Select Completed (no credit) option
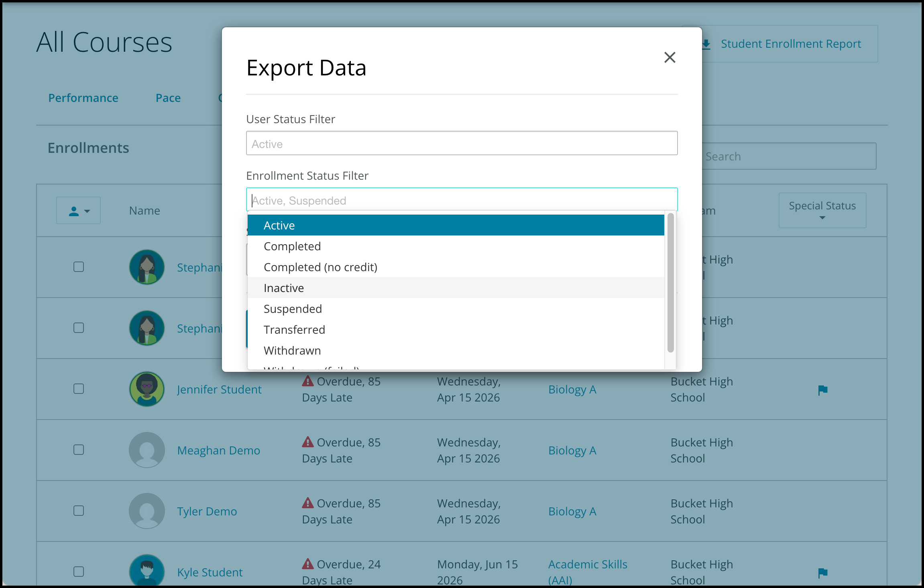This screenshot has height=588, width=924. coord(456,267)
